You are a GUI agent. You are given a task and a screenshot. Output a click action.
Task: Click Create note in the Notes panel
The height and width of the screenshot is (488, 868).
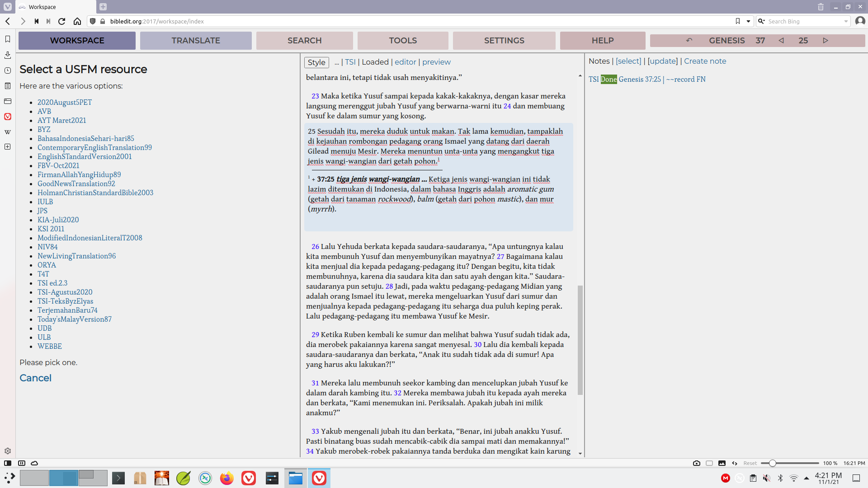click(705, 61)
